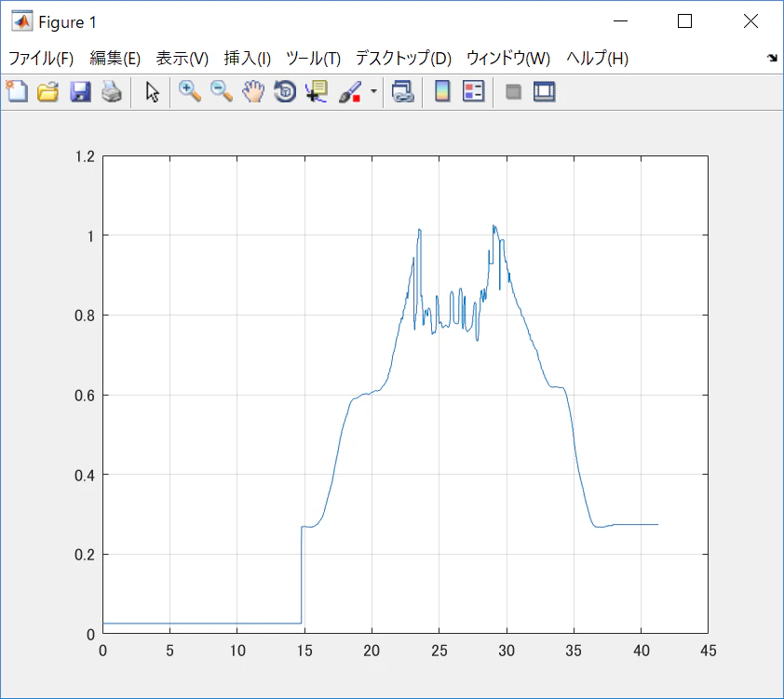Expand the brush color dropdown arrow
784x699 pixels.
point(373,91)
